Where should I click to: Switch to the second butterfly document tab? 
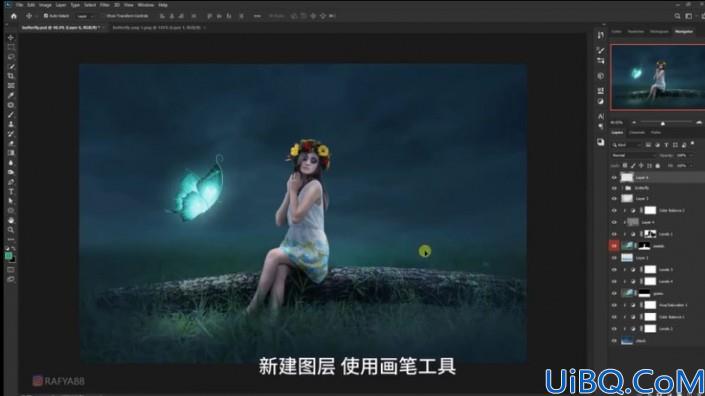click(x=156, y=28)
